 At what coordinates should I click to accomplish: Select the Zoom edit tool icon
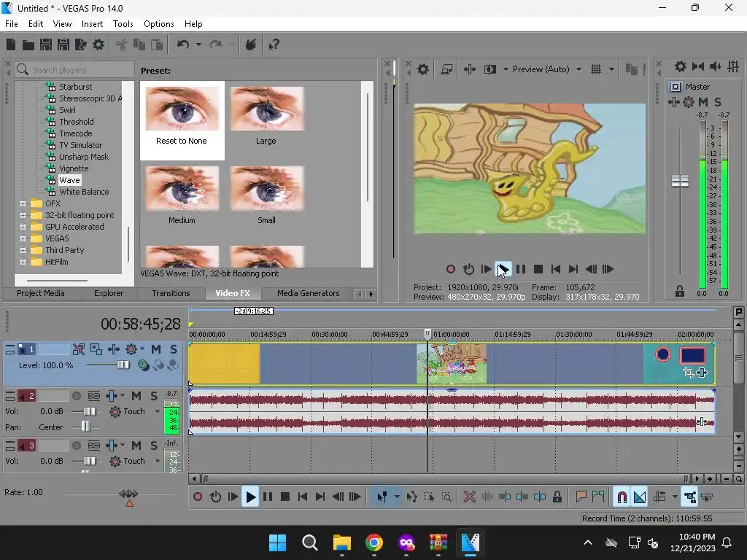(x=446, y=497)
